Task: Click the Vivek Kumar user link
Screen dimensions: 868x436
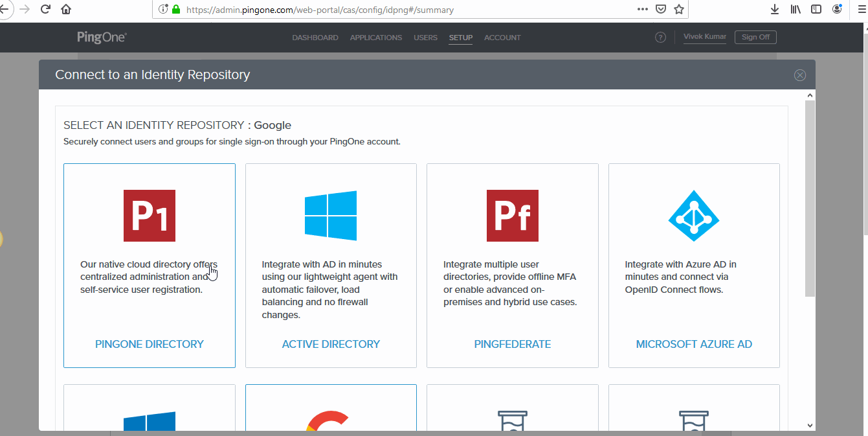Action: click(x=705, y=37)
